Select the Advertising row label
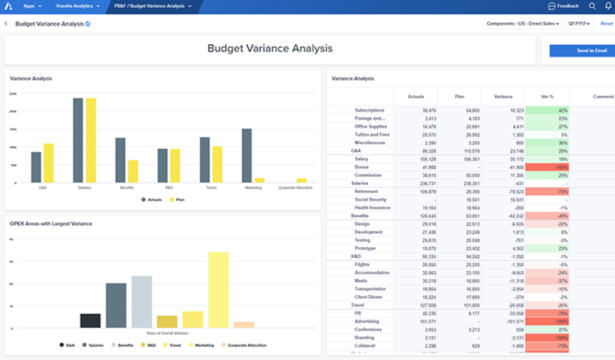Image resolution: width=615 pixels, height=360 pixels. point(367,321)
